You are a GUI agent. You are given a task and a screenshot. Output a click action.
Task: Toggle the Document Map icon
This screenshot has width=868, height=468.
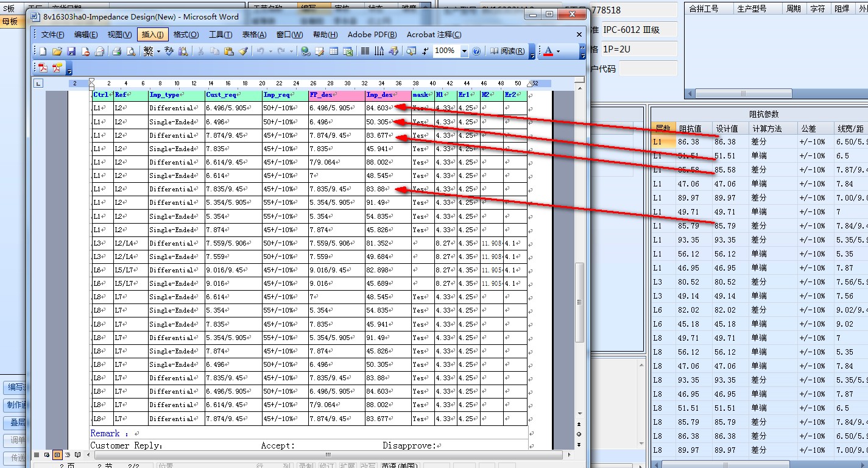tap(411, 51)
